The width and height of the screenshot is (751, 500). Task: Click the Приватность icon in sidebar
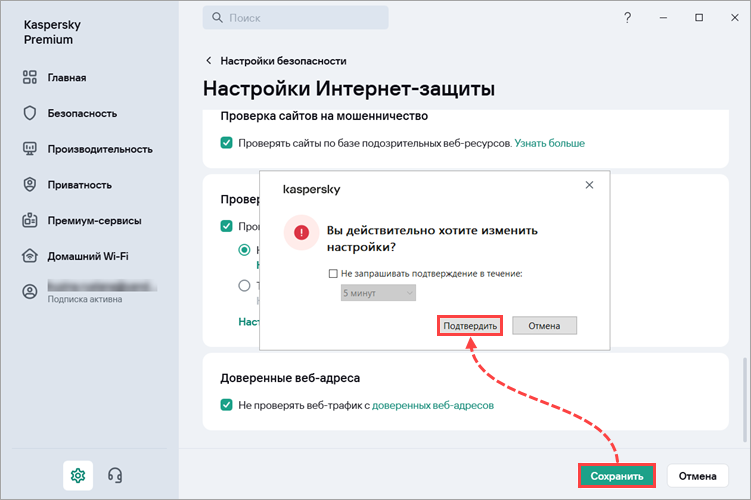pos(30,184)
